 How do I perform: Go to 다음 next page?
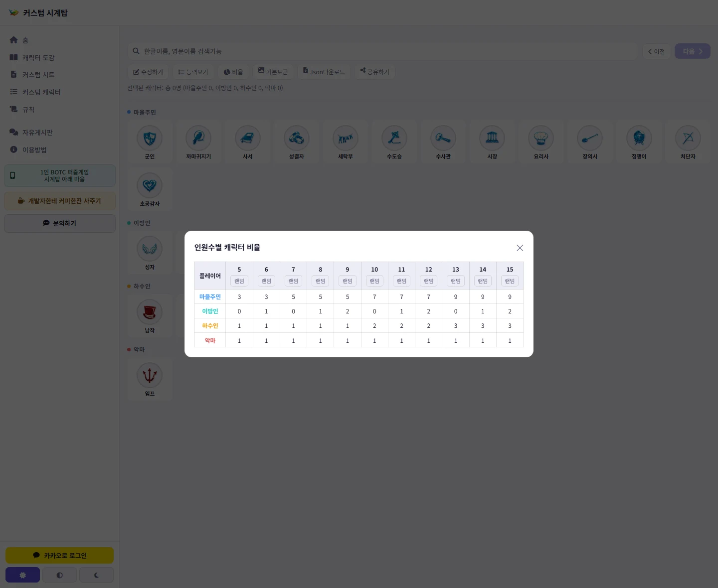click(x=693, y=51)
